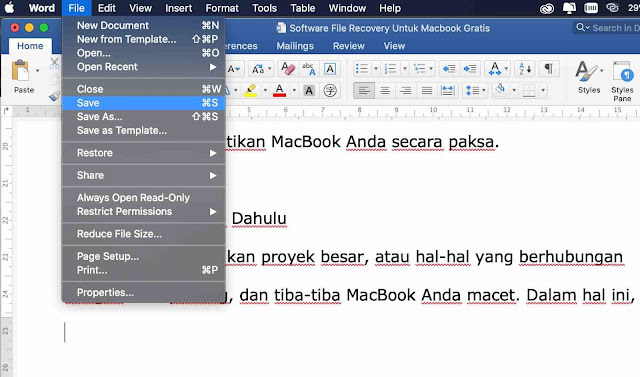This screenshot has width=640, height=377.
Task: Click the increase indent icon
Action: coord(470,69)
